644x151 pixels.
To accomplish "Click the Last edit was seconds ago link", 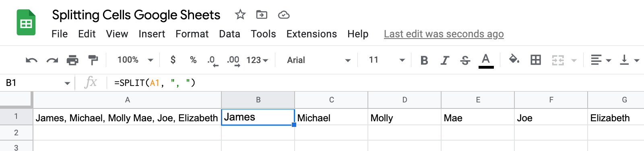I will click(444, 34).
